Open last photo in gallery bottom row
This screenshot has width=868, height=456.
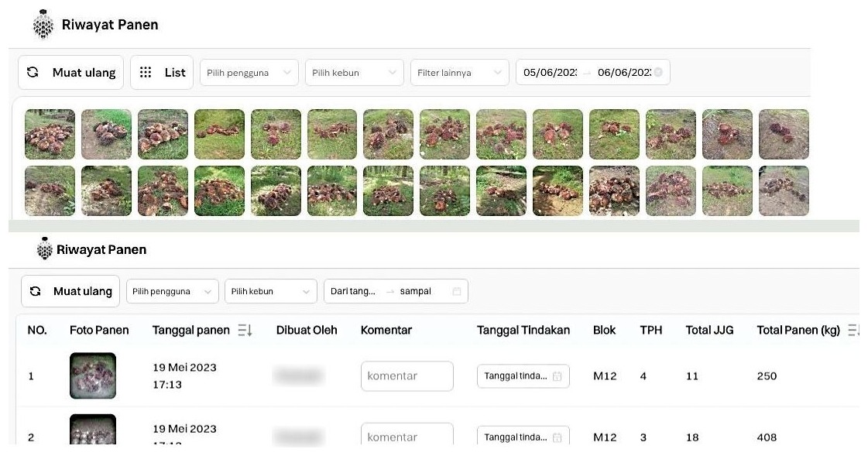point(784,191)
